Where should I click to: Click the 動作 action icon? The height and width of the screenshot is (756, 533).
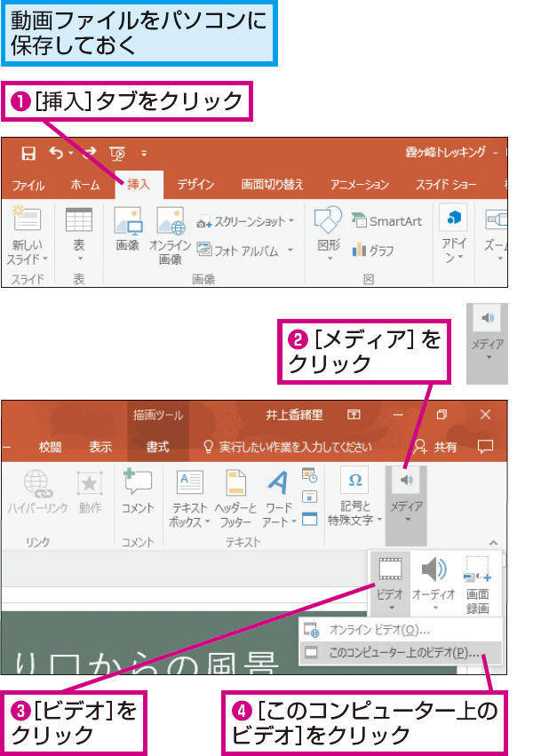[90, 483]
